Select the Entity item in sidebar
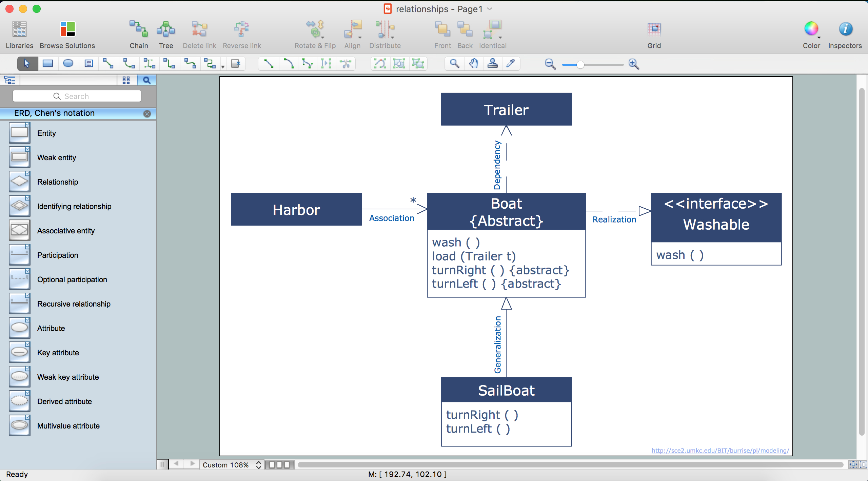The width and height of the screenshot is (868, 481). (x=46, y=133)
